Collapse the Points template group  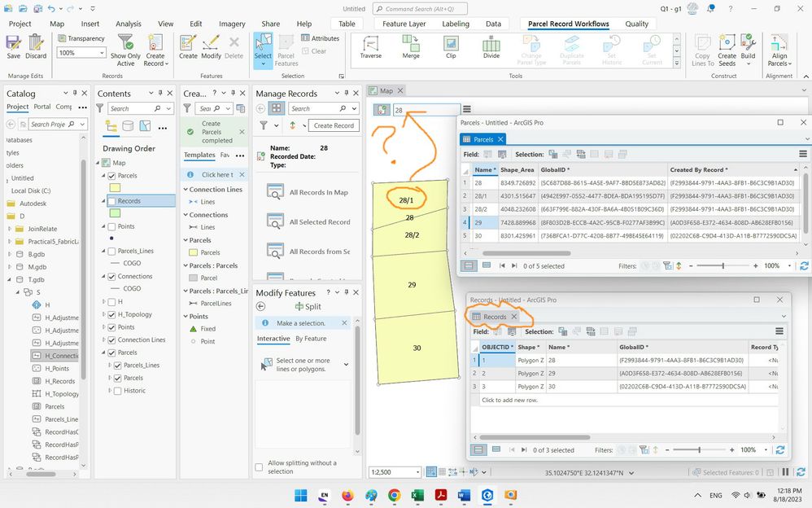pos(186,316)
